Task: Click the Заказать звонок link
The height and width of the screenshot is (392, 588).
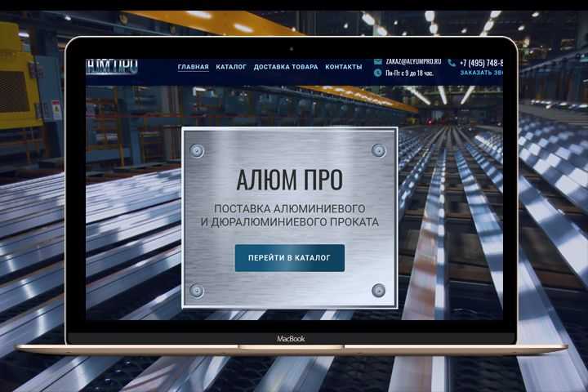Action: point(482,73)
